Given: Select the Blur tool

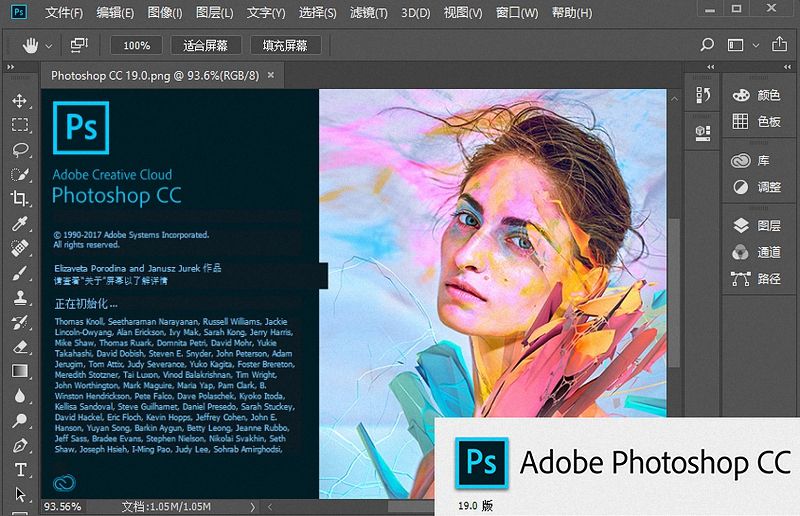Looking at the screenshot, I should [x=20, y=396].
